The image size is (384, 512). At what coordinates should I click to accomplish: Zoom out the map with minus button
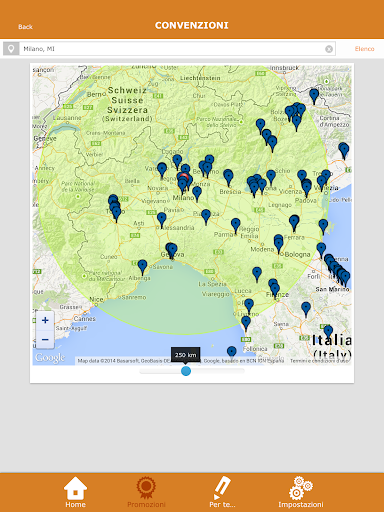pyautogui.click(x=45, y=340)
